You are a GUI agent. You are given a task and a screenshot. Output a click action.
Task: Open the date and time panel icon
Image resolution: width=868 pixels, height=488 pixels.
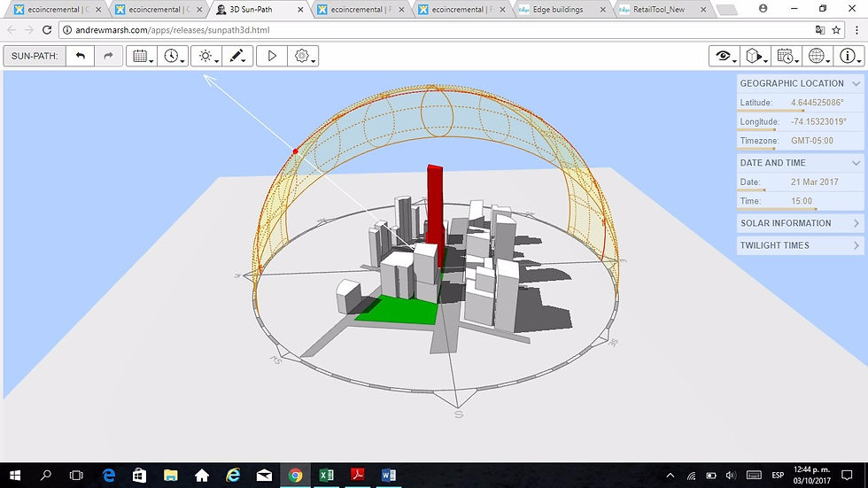pyautogui.click(x=787, y=56)
